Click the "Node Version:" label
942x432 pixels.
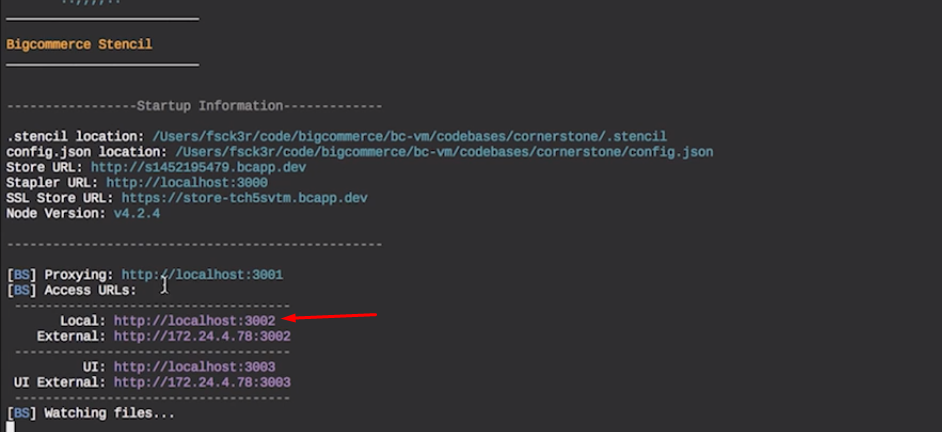click(x=56, y=213)
